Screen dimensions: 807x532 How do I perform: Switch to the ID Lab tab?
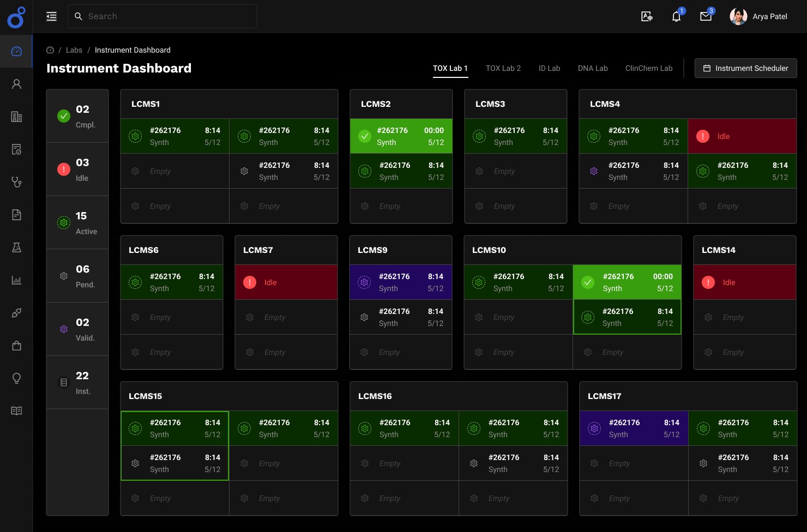pos(549,68)
